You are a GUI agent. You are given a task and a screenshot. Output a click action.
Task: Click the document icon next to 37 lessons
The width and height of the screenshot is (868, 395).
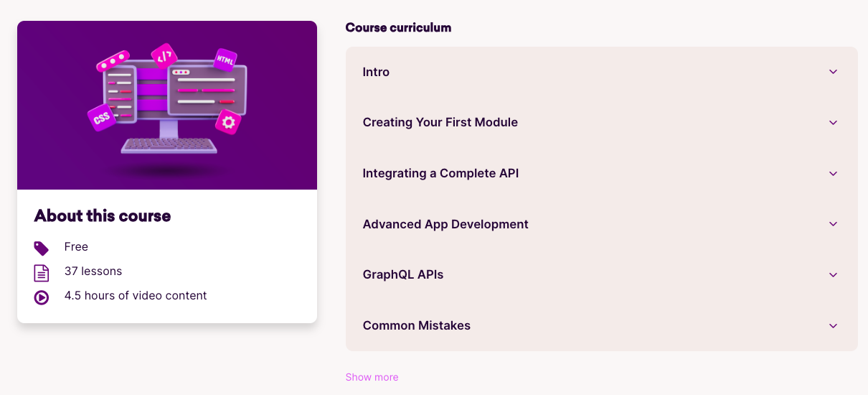click(x=42, y=273)
